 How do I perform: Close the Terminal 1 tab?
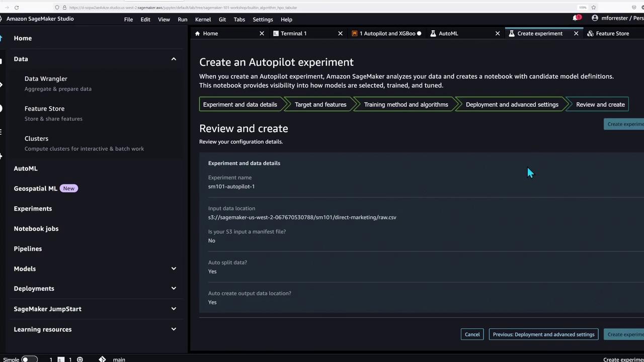(340, 34)
